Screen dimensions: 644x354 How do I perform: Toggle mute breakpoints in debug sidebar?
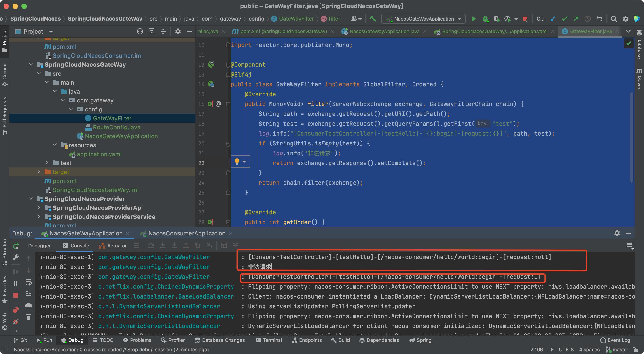tap(16, 322)
